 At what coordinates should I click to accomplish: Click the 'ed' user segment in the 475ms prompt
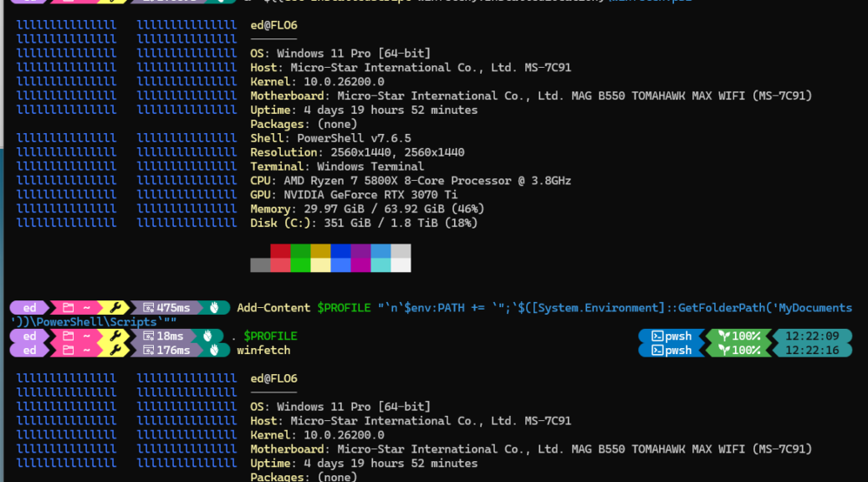30,308
